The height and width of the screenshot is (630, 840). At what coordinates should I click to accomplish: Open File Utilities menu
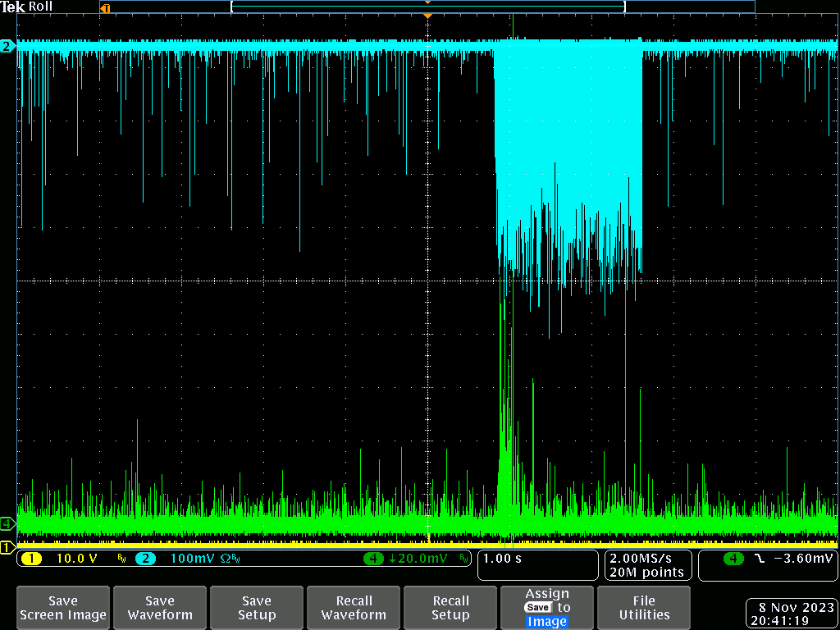644,608
